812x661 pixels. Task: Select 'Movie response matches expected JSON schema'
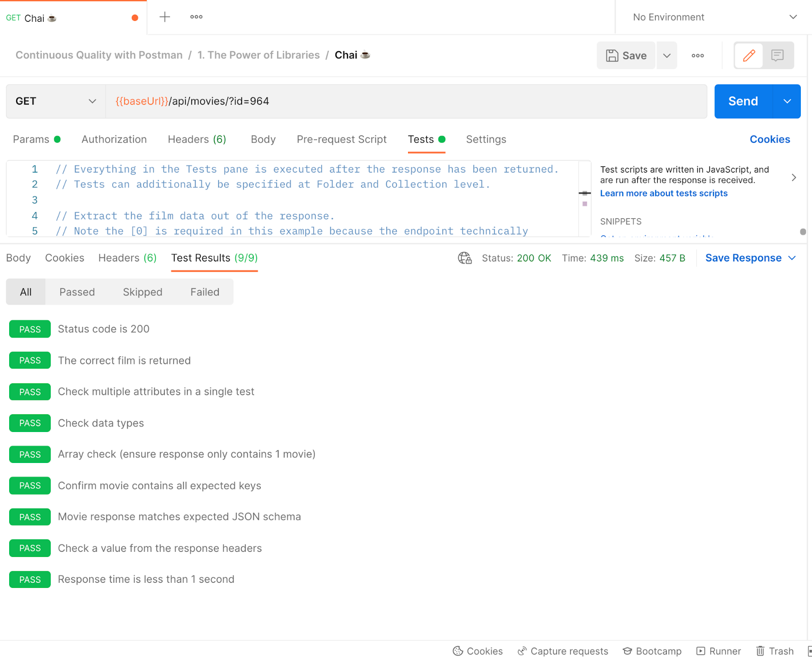[179, 517]
